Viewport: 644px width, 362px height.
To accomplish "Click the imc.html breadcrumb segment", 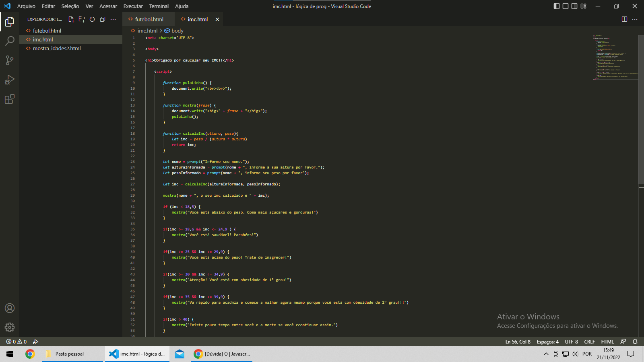I will (x=147, y=31).
